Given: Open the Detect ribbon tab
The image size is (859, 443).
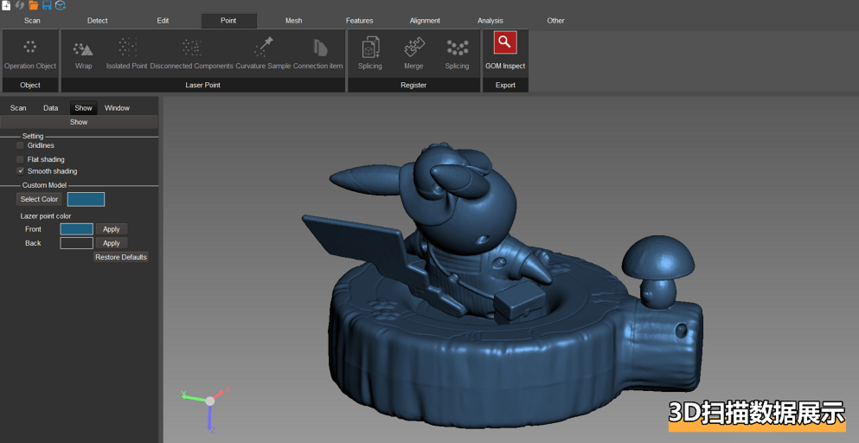Looking at the screenshot, I should (98, 21).
